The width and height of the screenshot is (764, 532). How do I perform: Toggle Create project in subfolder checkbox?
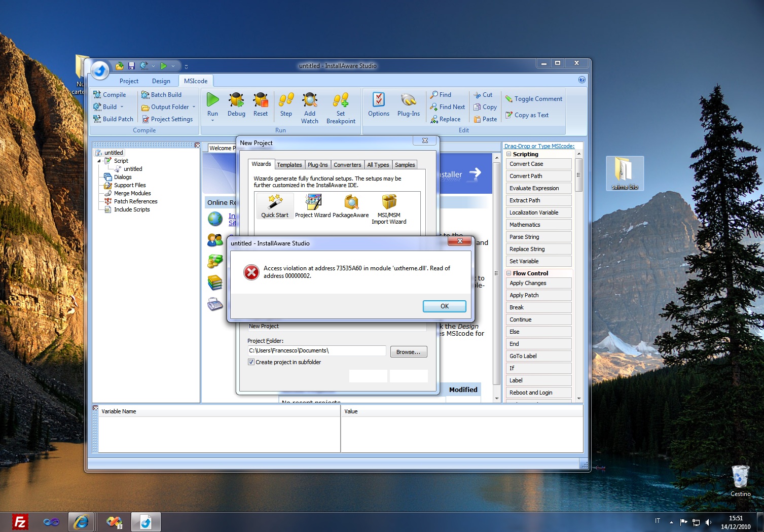pos(251,362)
